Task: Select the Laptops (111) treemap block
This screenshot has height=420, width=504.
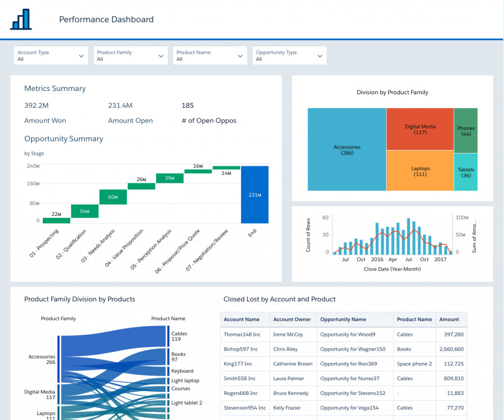Action: [420, 170]
